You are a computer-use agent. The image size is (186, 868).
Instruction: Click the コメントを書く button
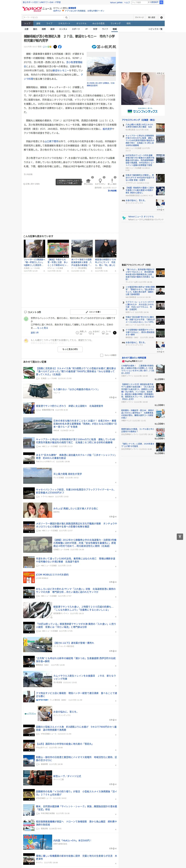click(93, 312)
